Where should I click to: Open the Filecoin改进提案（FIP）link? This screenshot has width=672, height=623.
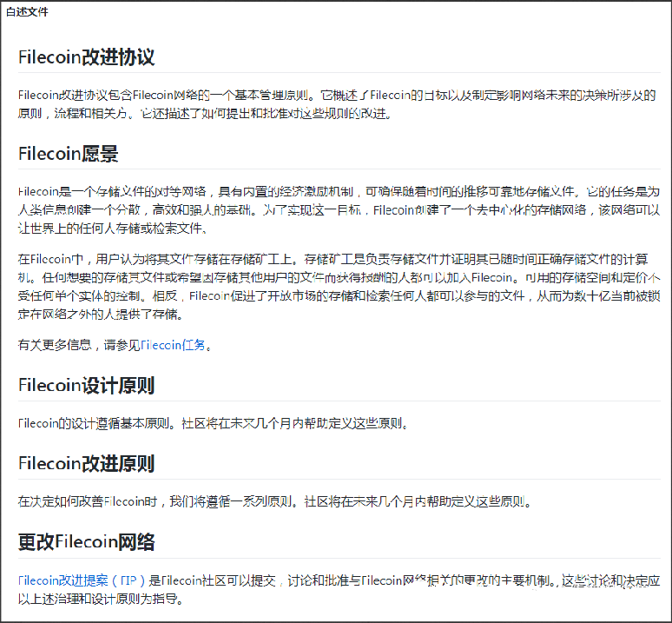coord(82,580)
